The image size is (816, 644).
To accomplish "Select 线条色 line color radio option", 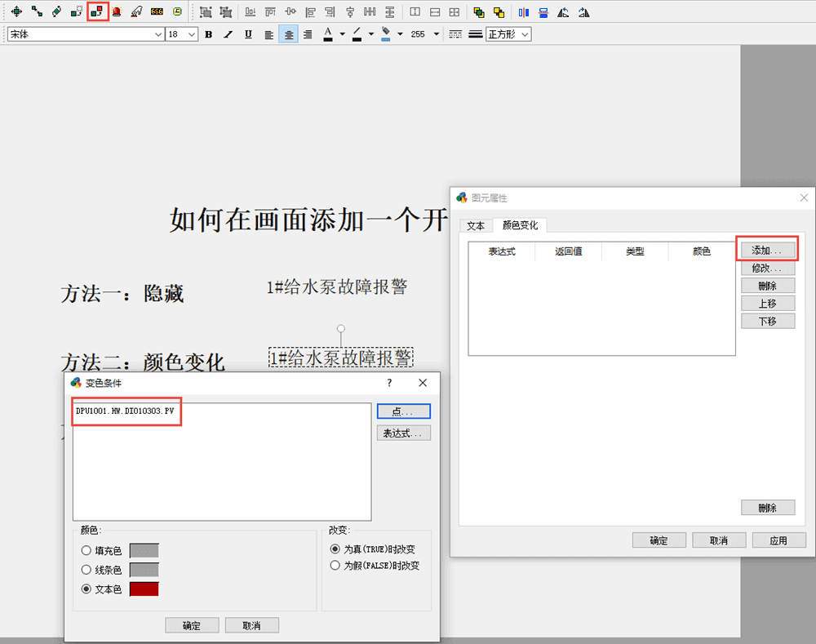I will [x=86, y=570].
